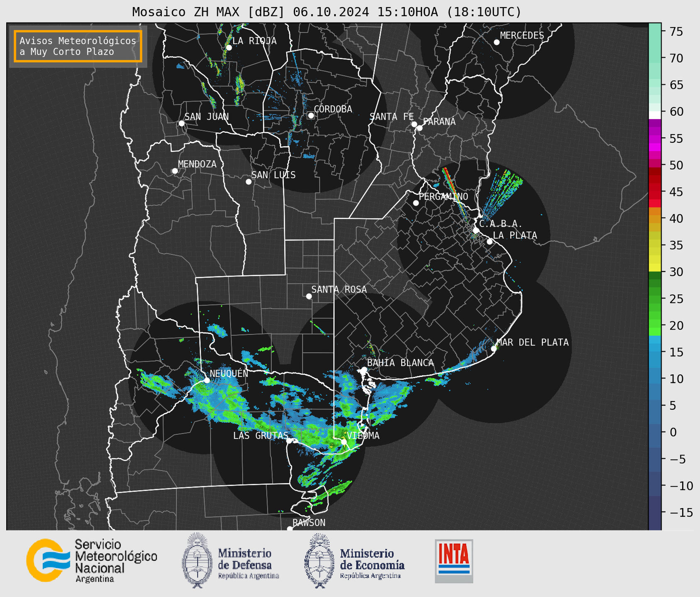Select the Rawson city marker
700x597 pixels.
click(x=290, y=529)
